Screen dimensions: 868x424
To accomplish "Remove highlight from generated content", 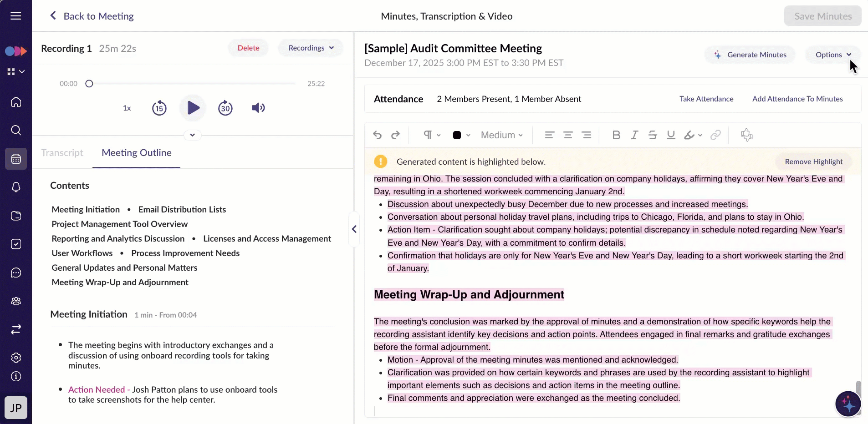I will [x=814, y=162].
